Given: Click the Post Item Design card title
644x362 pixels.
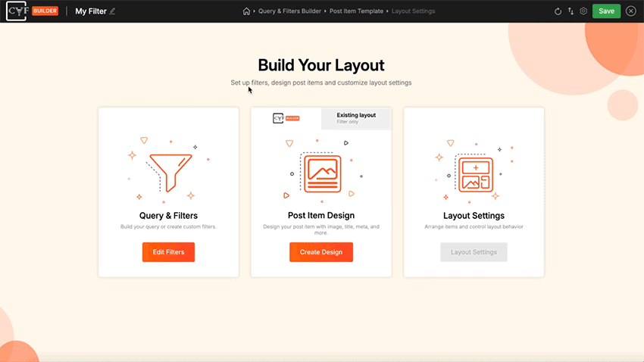Looking at the screenshot, I should 321,216.
